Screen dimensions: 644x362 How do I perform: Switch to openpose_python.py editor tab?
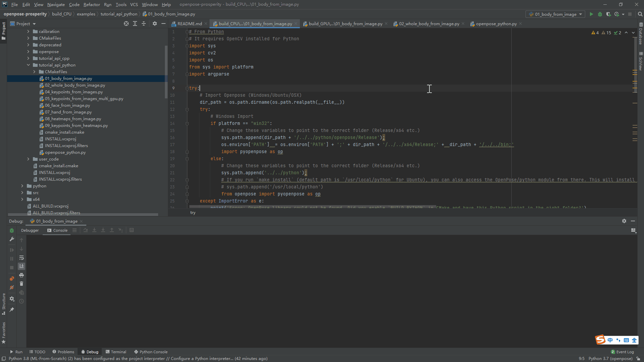[x=496, y=24]
